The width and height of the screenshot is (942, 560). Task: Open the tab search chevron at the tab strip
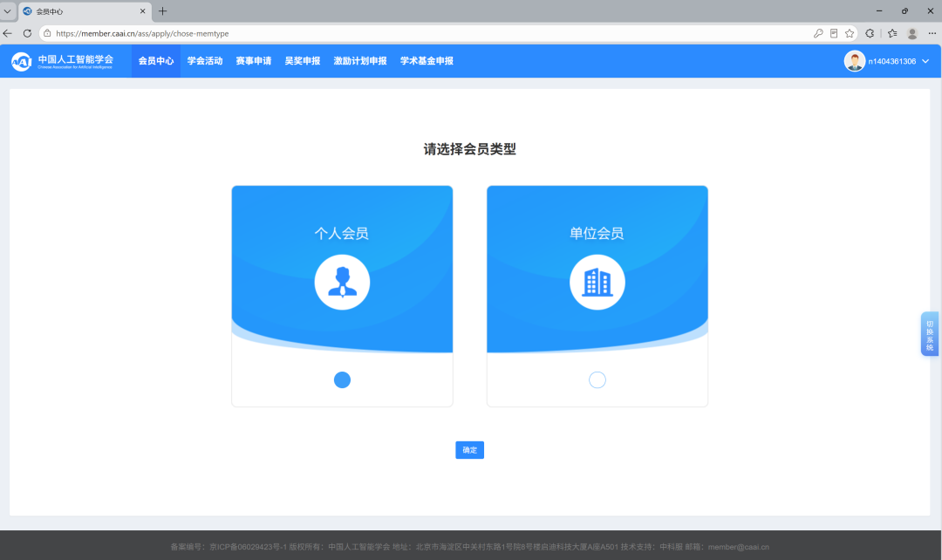7,10
